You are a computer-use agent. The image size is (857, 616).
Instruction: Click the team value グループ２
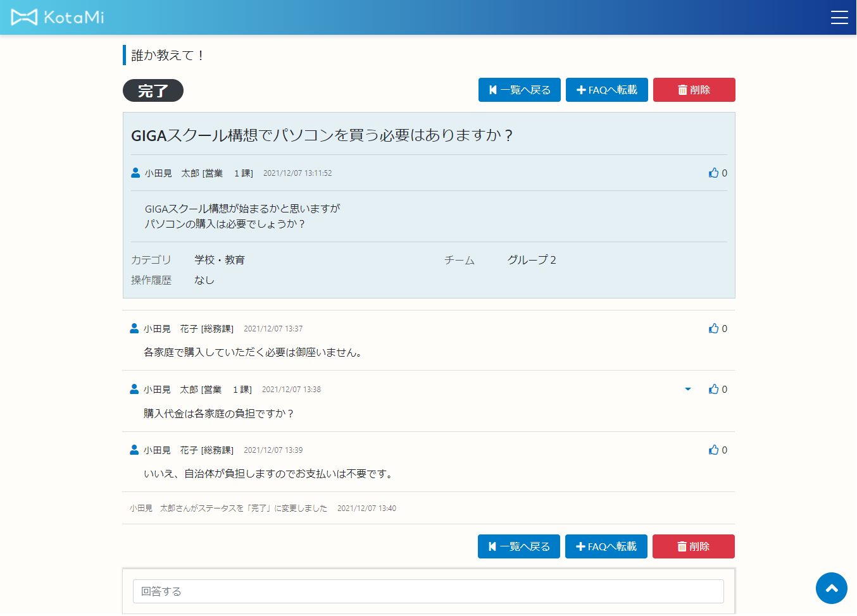click(532, 260)
